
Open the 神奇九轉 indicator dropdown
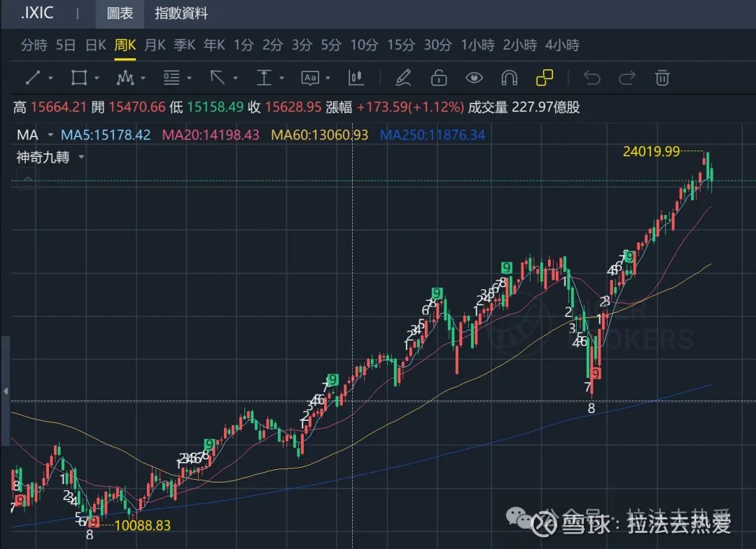click(80, 157)
